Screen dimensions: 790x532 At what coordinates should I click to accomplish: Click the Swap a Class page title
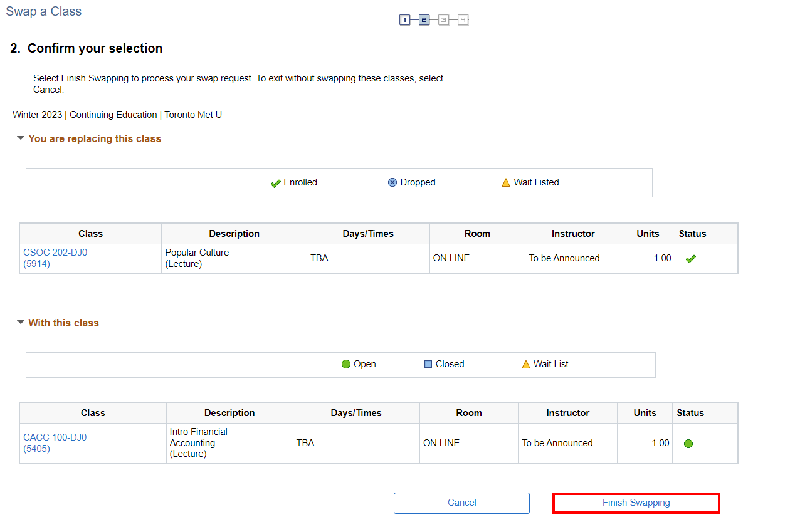[44, 11]
